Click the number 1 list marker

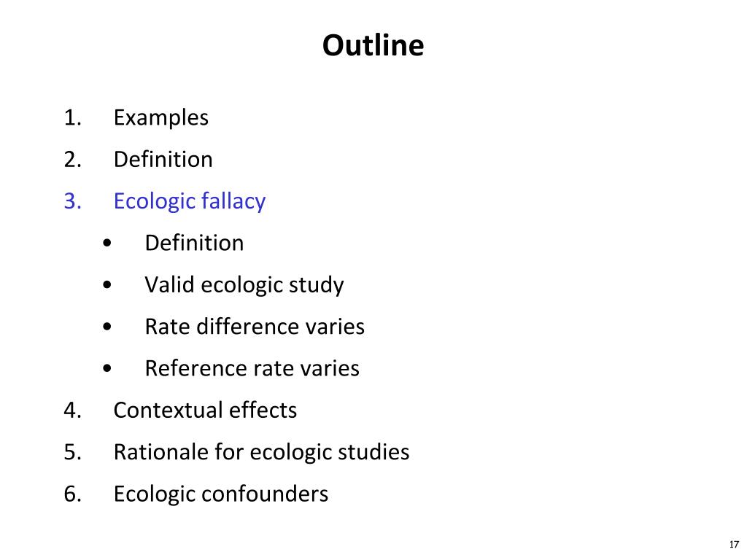pyautogui.click(x=73, y=117)
